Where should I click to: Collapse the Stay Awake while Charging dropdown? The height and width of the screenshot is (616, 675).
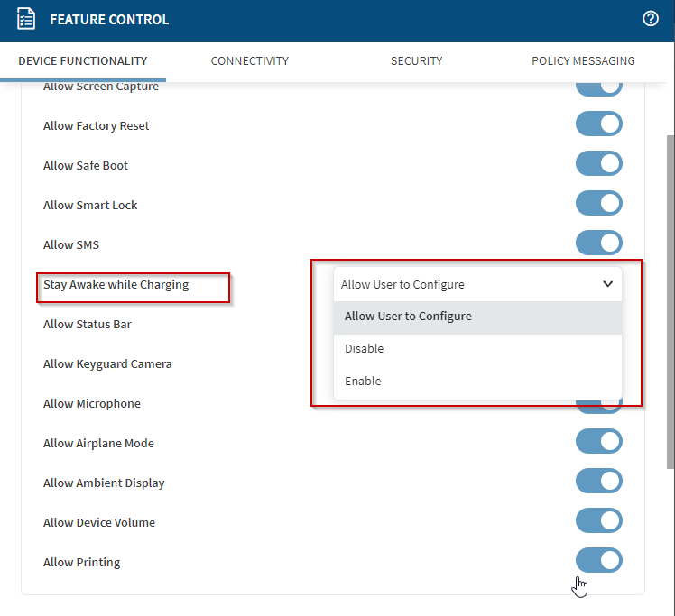pyautogui.click(x=477, y=284)
